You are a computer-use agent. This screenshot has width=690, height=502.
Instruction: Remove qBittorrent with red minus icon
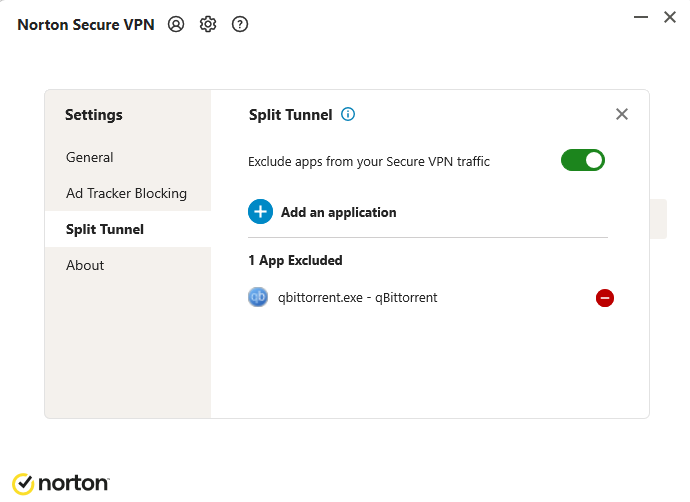coord(605,298)
